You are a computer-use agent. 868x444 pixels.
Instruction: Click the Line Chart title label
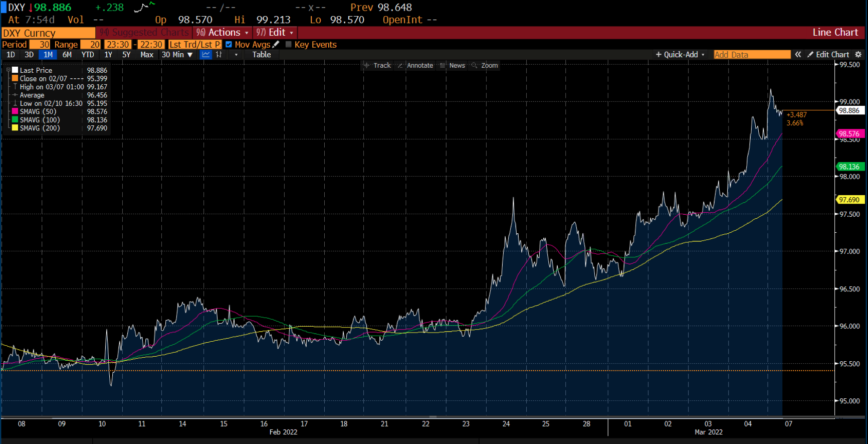pos(835,33)
